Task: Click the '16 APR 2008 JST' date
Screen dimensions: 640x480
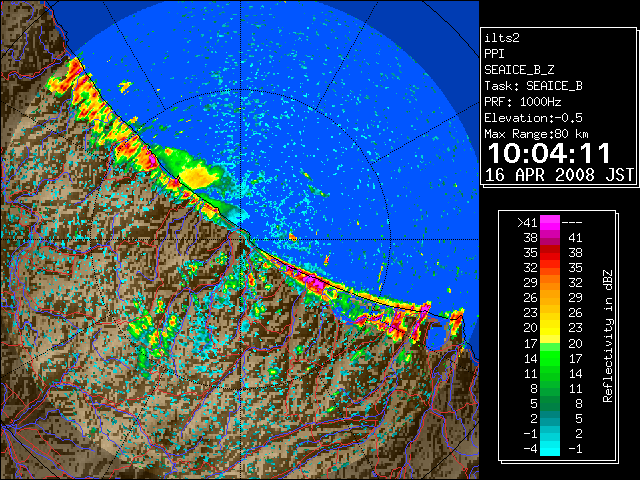Action: [559, 175]
